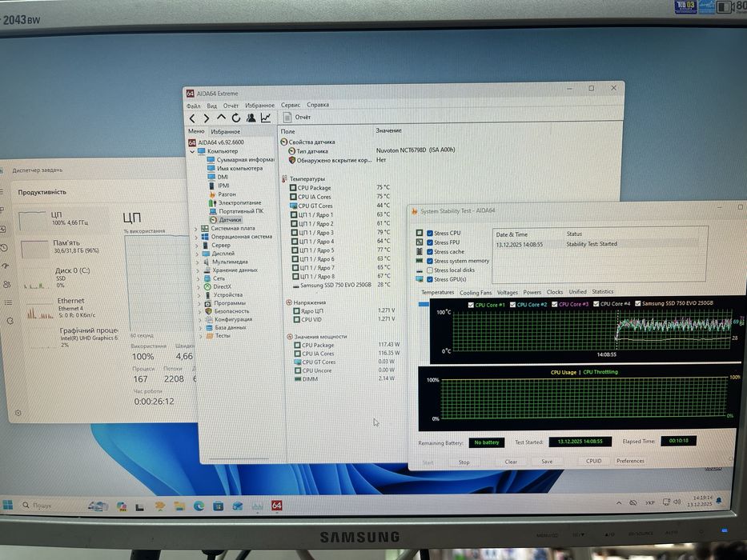Click the user icon in AIDA64 toolbar

[x=251, y=118]
